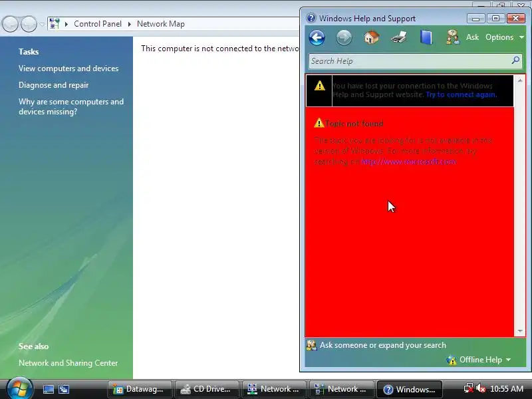Click the magnifier search icon in Help
Screen dimensions: 532x399
pyautogui.click(x=516, y=61)
